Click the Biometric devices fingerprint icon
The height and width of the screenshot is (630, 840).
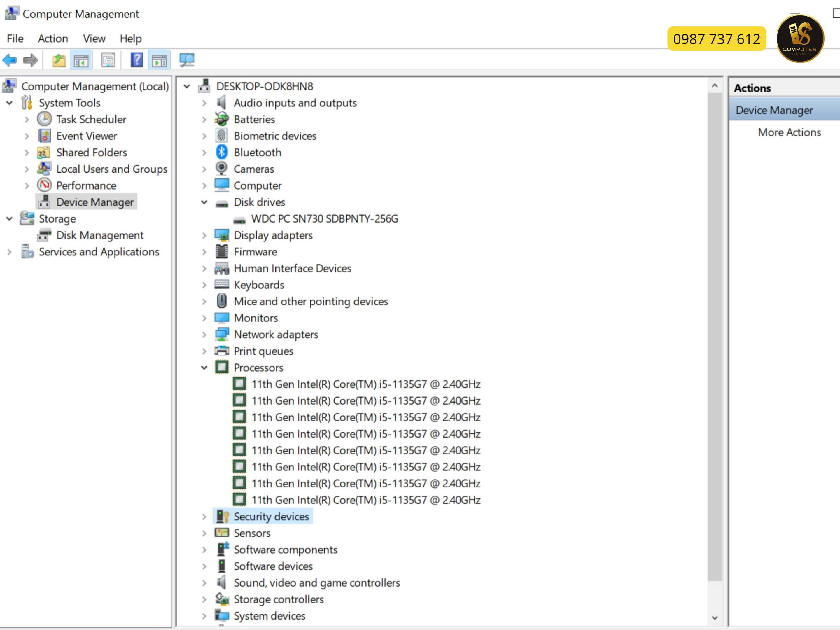click(x=221, y=136)
